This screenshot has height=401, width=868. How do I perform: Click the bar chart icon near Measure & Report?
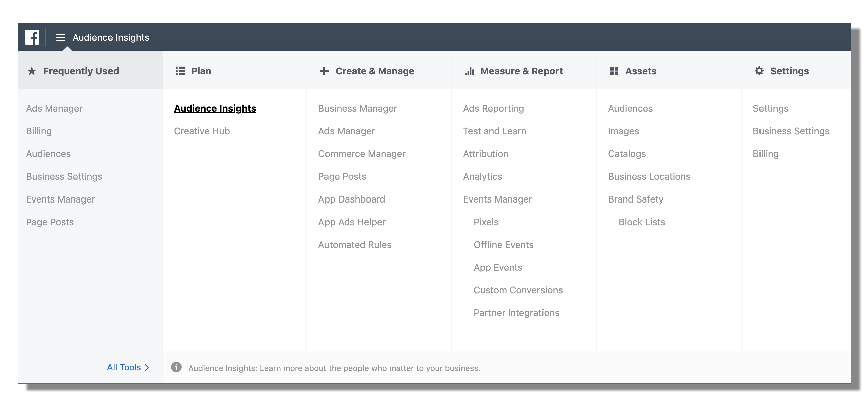pos(469,71)
